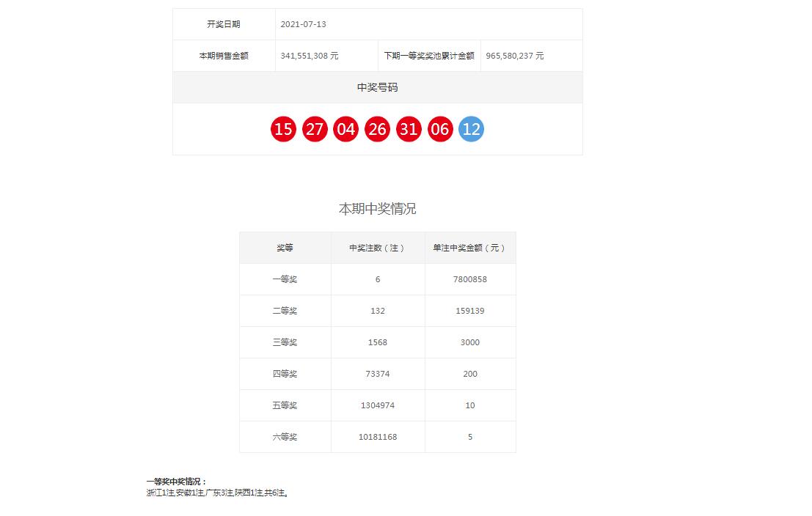This screenshot has width=812, height=516.
Task: Select the draw date 2021-07-13
Action: [304, 24]
